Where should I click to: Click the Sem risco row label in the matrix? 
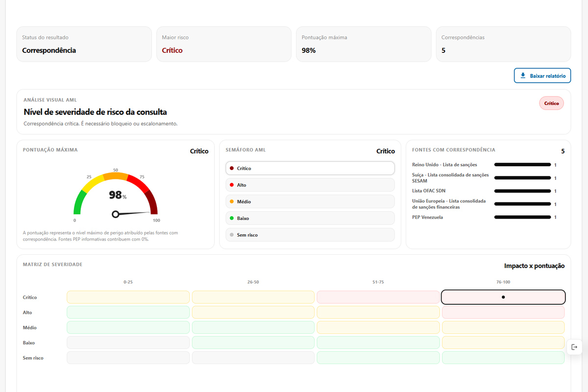pyautogui.click(x=33, y=358)
